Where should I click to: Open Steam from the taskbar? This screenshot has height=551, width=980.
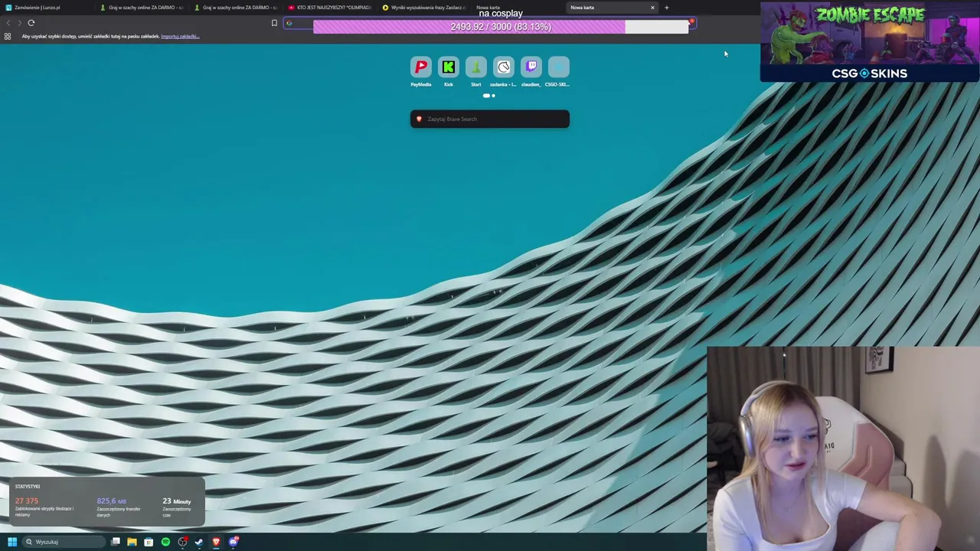(199, 542)
